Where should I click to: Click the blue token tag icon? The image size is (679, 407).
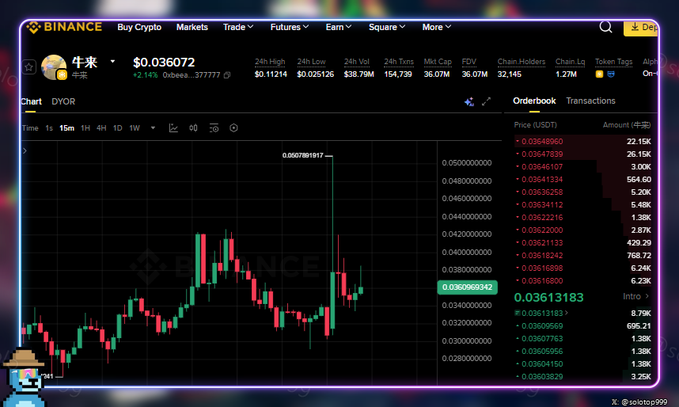click(611, 74)
